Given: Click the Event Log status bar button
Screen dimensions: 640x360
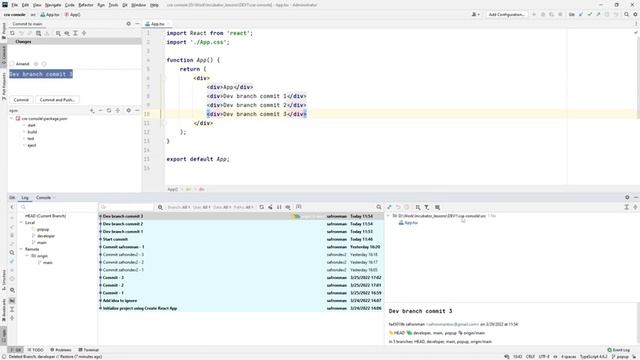Looking at the screenshot, I should [x=618, y=350].
